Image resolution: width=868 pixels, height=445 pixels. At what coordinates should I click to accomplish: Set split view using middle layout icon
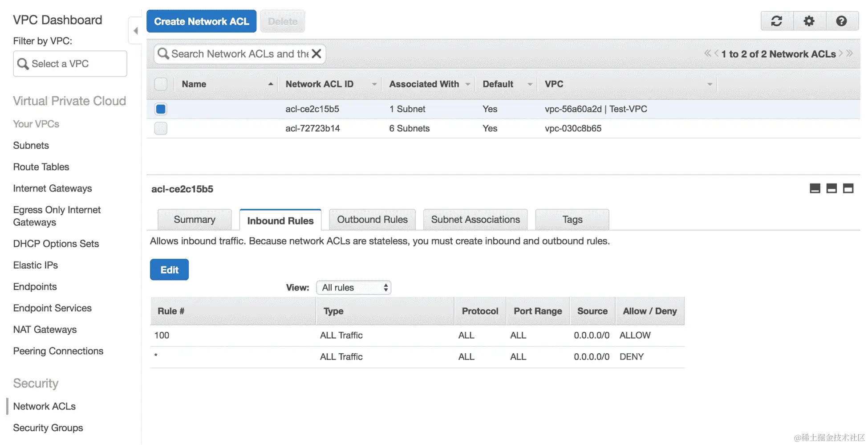pos(831,188)
